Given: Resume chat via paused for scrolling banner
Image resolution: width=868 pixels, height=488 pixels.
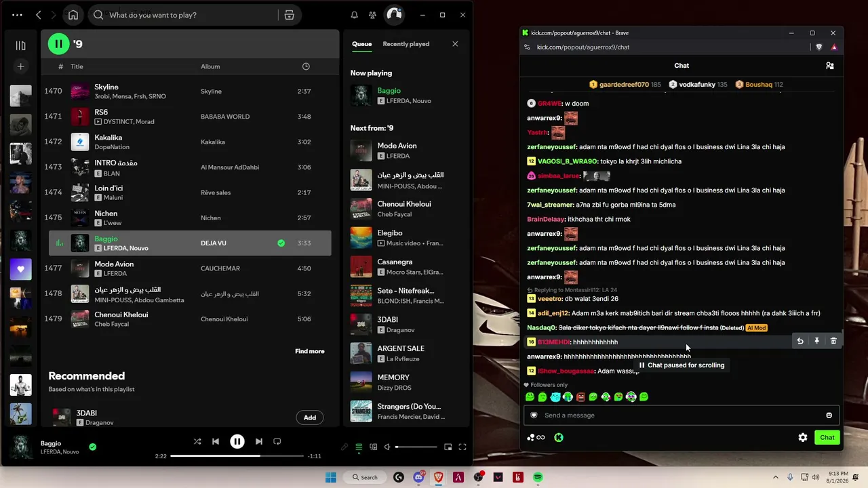Looking at the screenshot, I should pyautogui.click(x=682, y=365).
